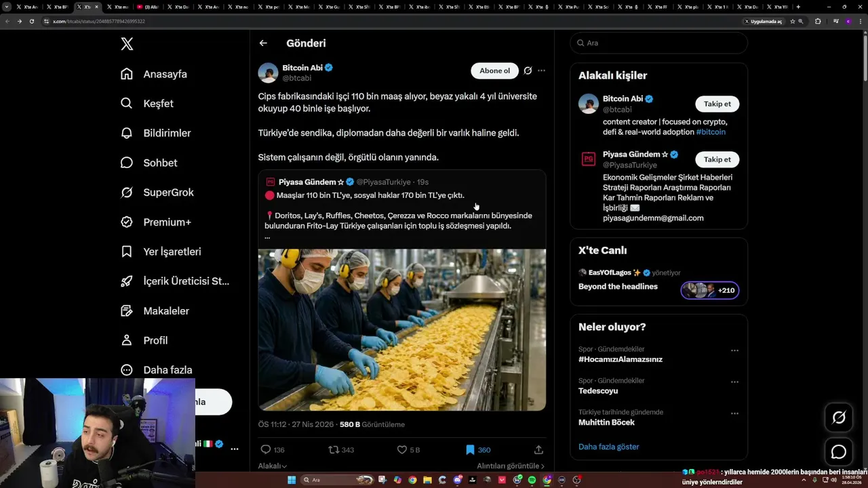The image size is (868, 488).
Task: Switch to the YouTube (3) browser tab
Action: pos(149,7)
